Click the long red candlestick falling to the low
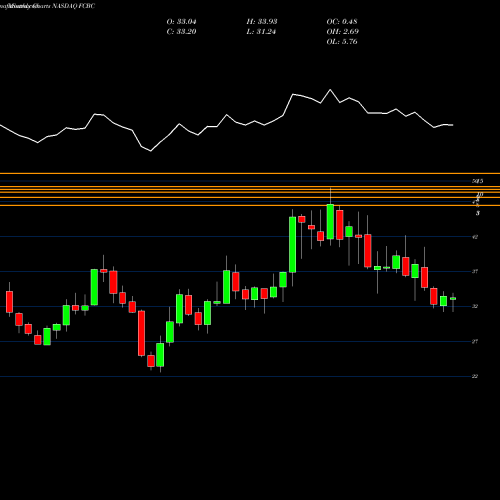 point(141,333)
